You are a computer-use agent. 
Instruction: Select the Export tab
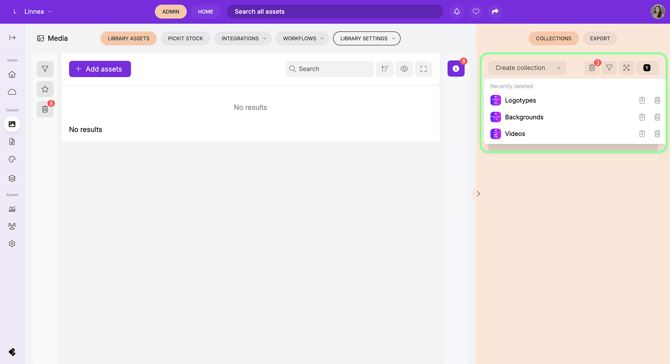click(600, 38)
